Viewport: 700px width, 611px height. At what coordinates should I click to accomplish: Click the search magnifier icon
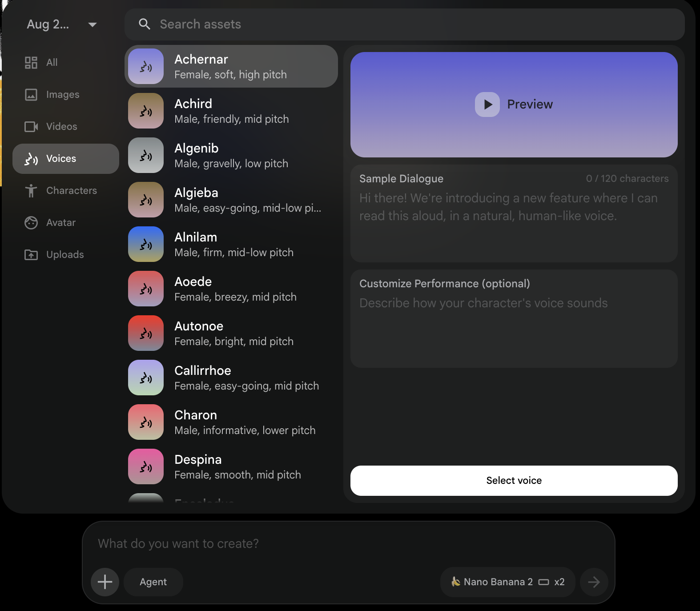(144, 24)
